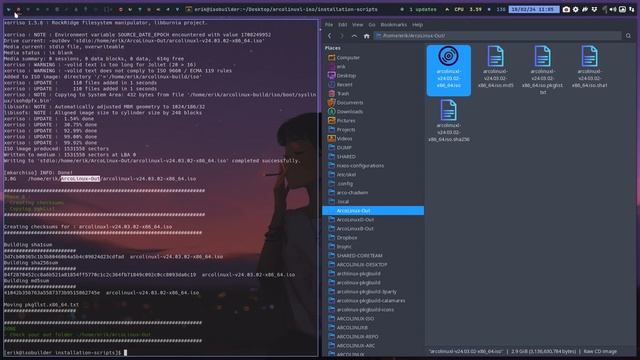Open the Go menu in file manager
The image size is (640, 360).
tap(371, 25)
